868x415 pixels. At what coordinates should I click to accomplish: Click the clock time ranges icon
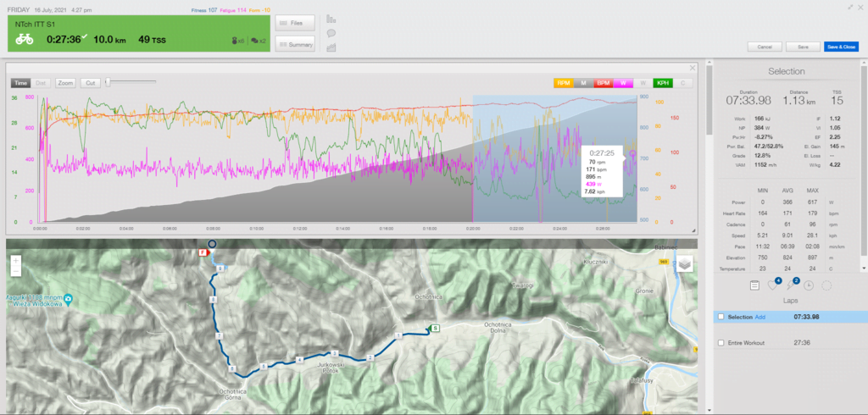(x=808, y=286)
